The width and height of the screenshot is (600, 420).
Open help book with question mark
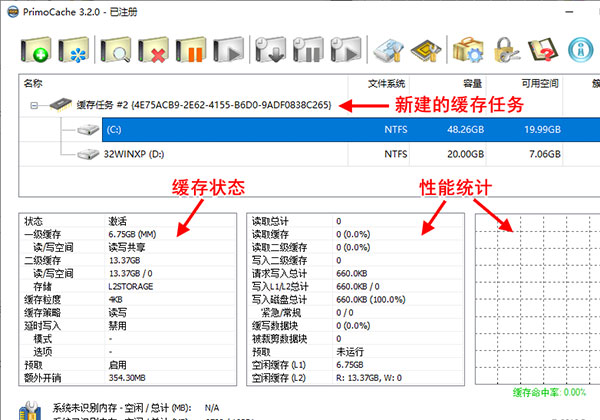[x=541, y=50]
